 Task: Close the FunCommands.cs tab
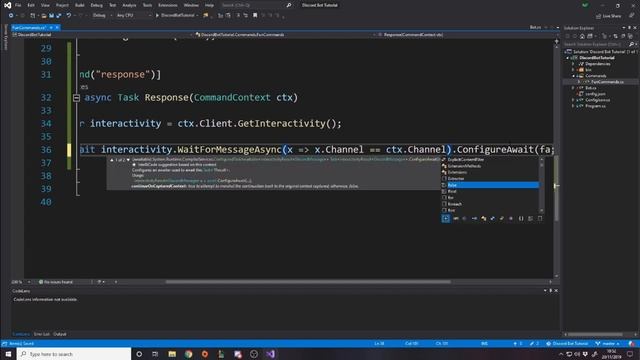[57, 27]
